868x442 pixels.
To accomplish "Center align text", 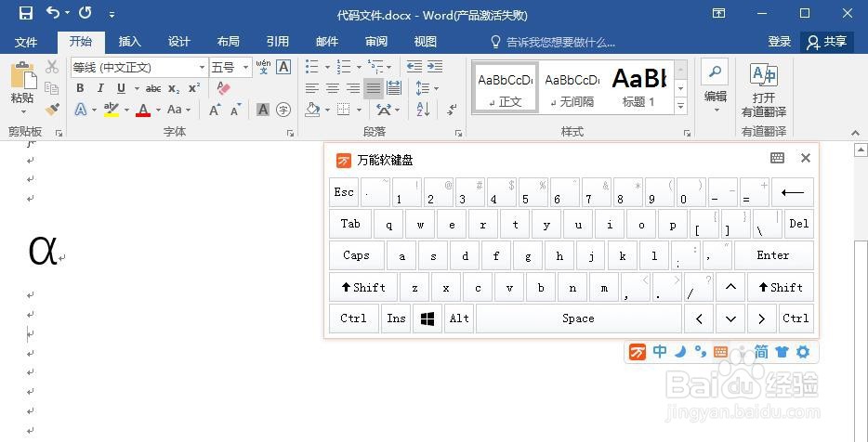I will (x=333, y=88).
